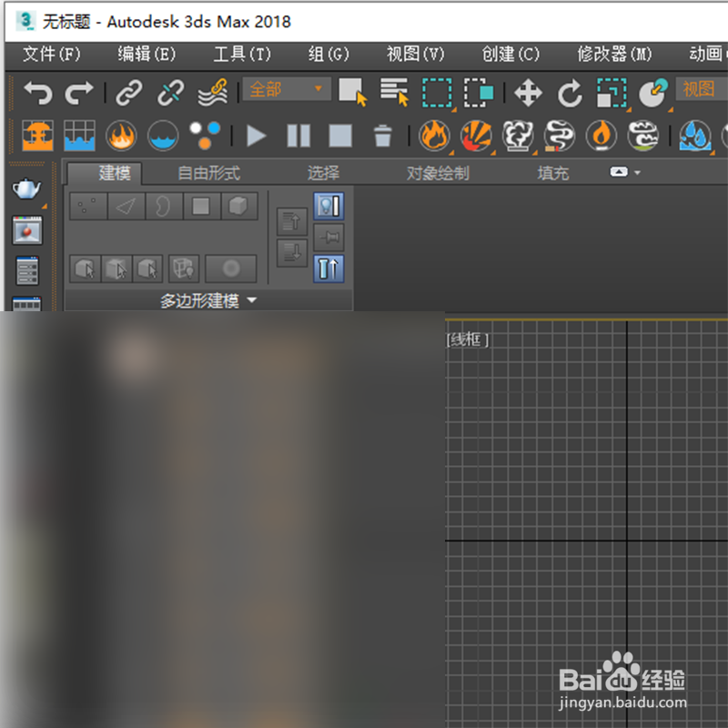Click the ground fog cloud preset icon

[x=643, y=136]
